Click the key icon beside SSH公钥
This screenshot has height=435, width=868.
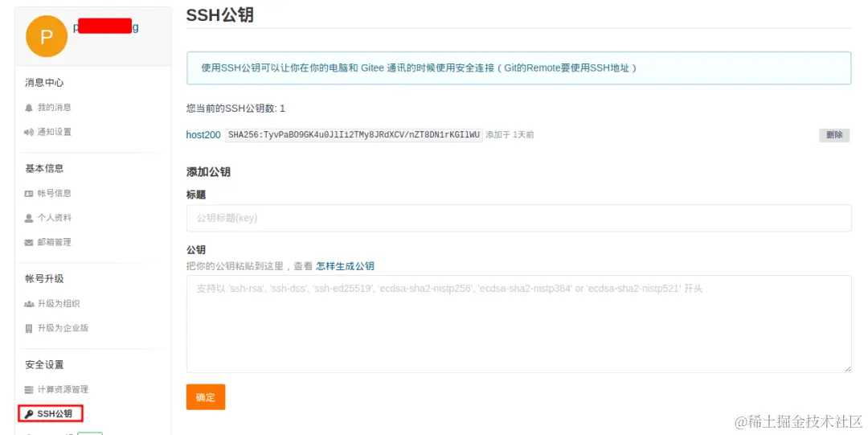[x=29, y=414]
